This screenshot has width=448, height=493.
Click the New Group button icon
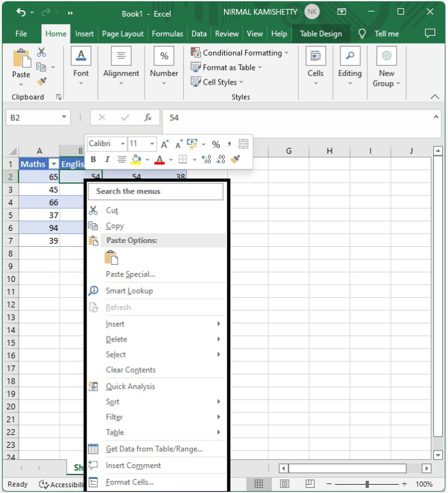click(x=387, y=56)
